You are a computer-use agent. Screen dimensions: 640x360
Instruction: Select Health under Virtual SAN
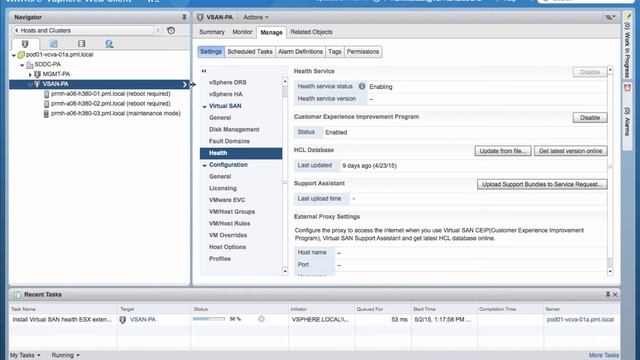coord(241,153)
